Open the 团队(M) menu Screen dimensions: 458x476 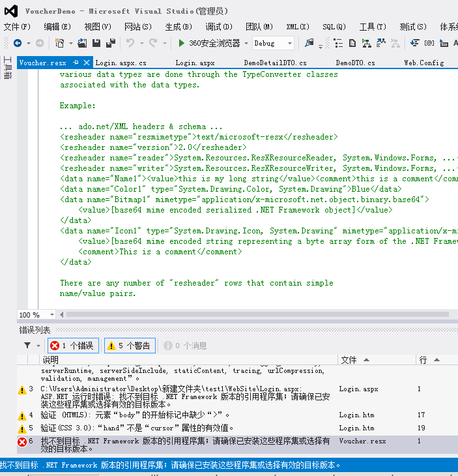pos(259,27)
